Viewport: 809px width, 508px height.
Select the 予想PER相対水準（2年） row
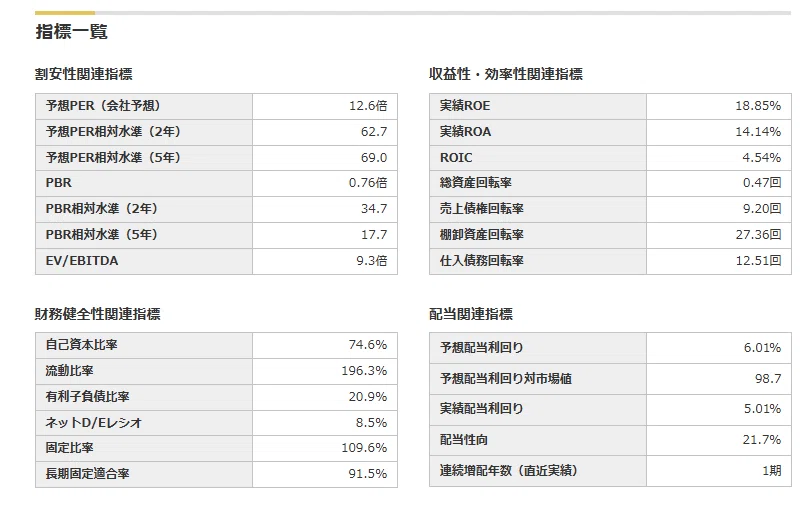coord(216,132)
